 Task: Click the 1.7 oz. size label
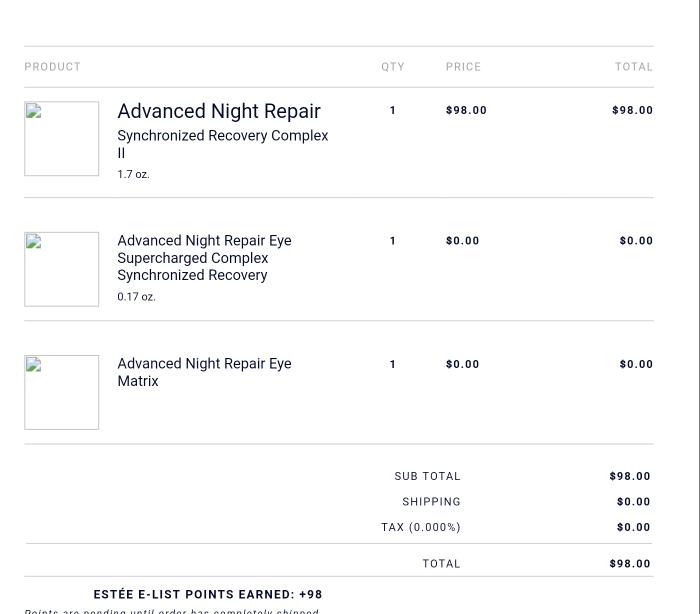coord(133,174)
